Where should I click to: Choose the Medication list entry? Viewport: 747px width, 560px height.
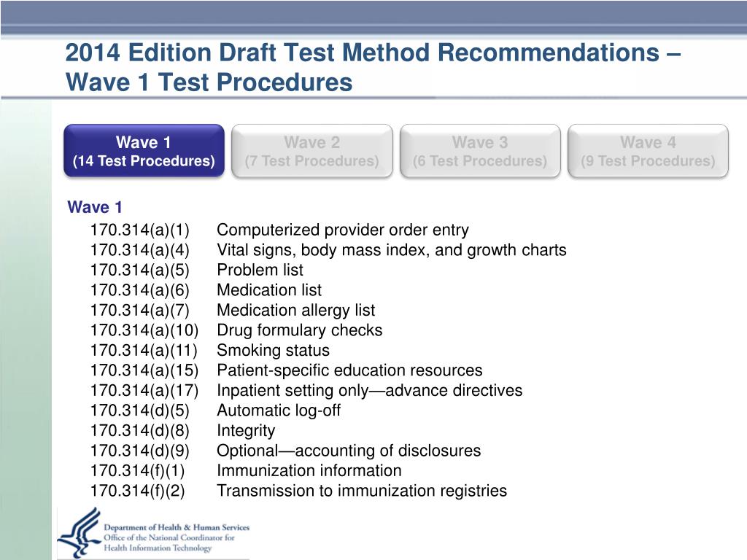pyautogui.click(x=269, y=290)
